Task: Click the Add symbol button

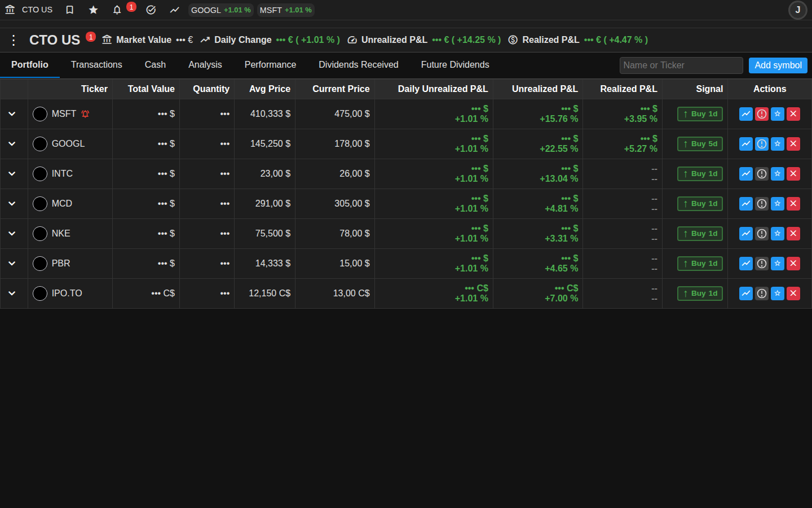Action: [x=778, y=65]
